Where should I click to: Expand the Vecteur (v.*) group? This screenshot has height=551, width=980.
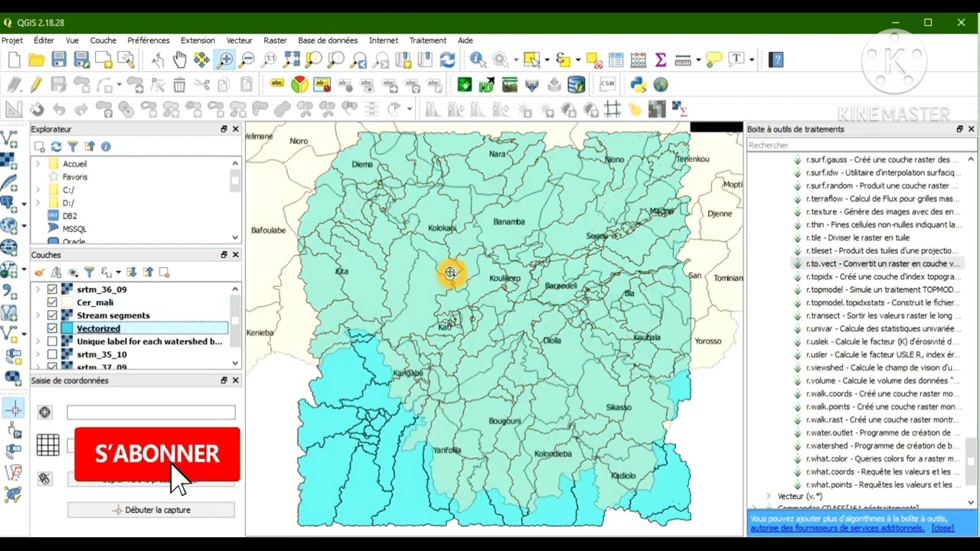click(769, 496)
